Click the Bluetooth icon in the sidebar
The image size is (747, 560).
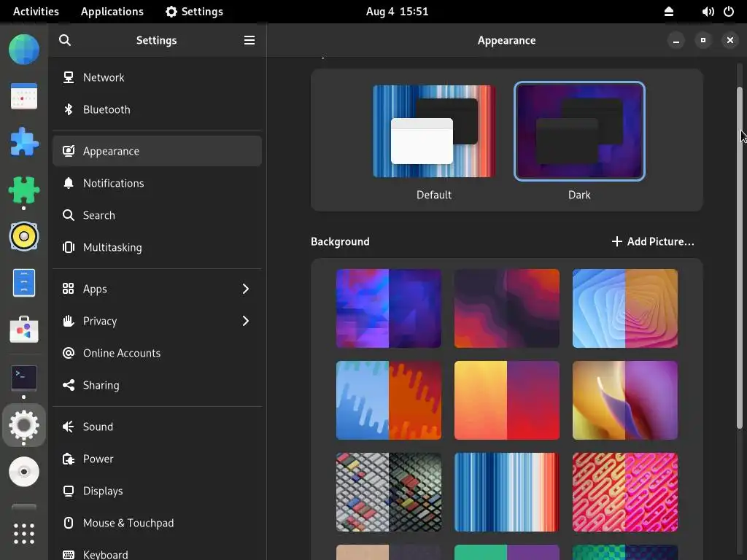pyautogui.click(x=69, y=109)
